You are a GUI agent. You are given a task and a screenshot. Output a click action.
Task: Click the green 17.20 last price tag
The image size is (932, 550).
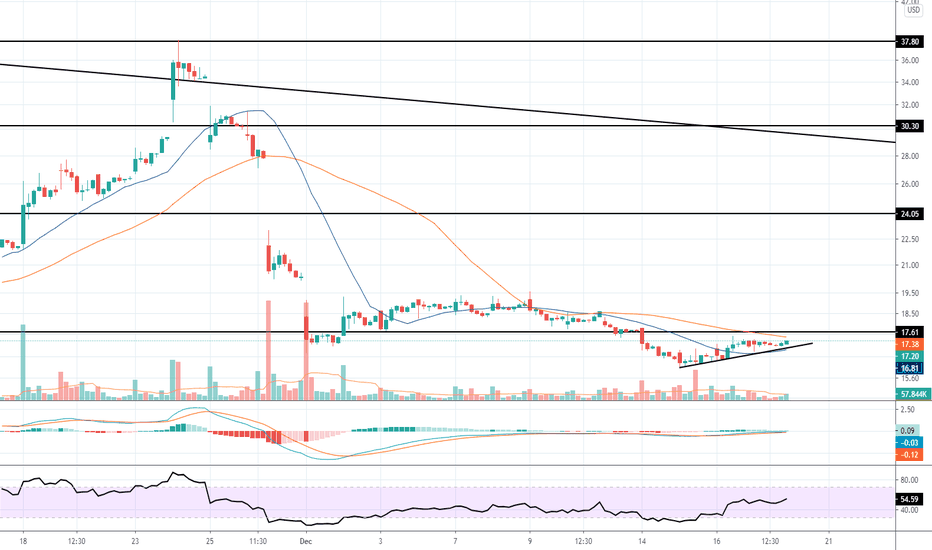coord(909,356)
